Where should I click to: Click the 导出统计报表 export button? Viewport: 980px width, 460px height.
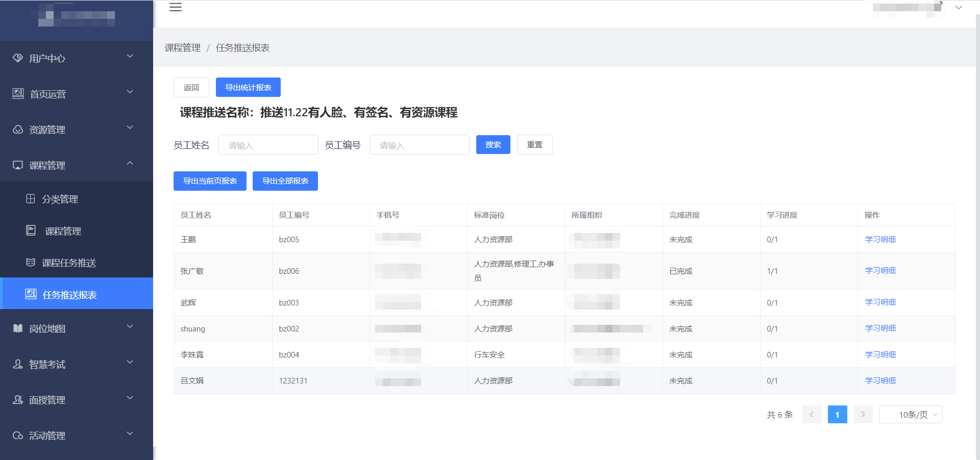tap(248, 87)
